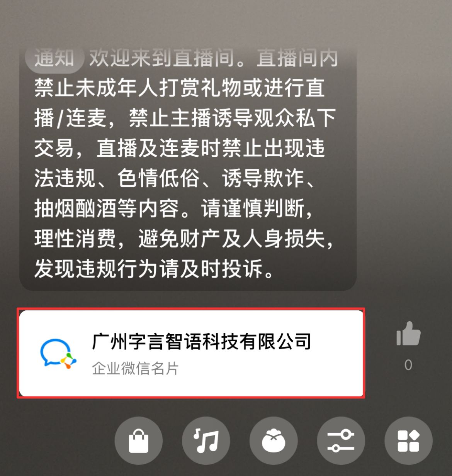
Task: Tap the 通知 notice tag
Action: (54, 59)
